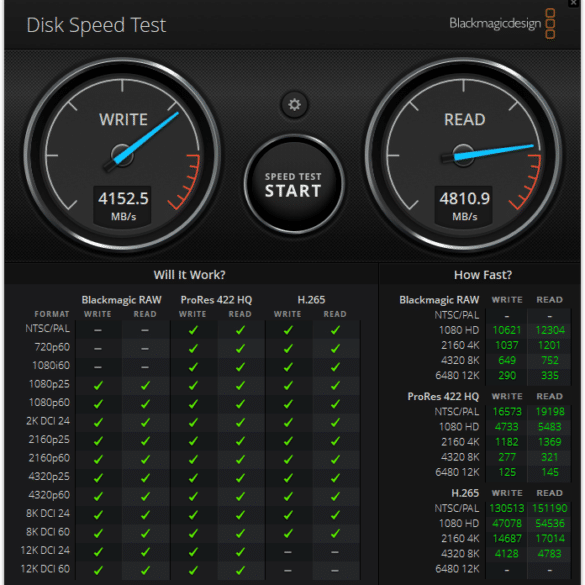Image resolution: width=585 pixels, height=585 pixels.
Task: Click Blackmagic RAW 1080 HD write value 10621
Action: (x=507, y=330)
